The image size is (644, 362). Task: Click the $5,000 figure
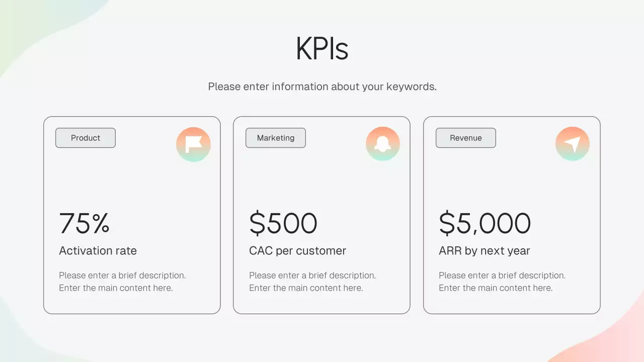(485, 223)
